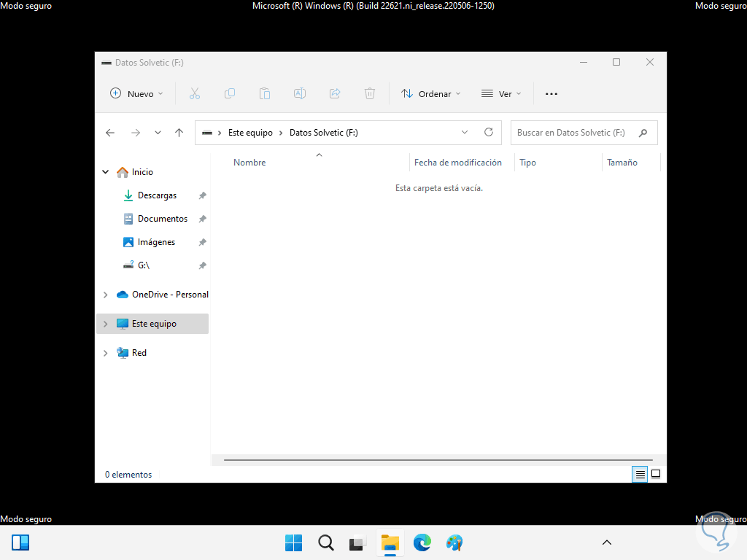Expand the Red network tree node
This screenshot has height=560, width=747.
tap(106, 353)
